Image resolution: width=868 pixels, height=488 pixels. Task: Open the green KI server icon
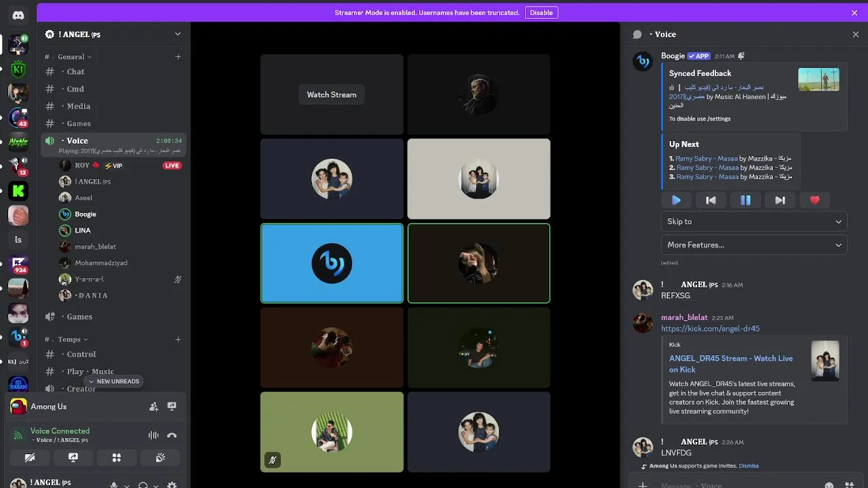tap(18, 68)
